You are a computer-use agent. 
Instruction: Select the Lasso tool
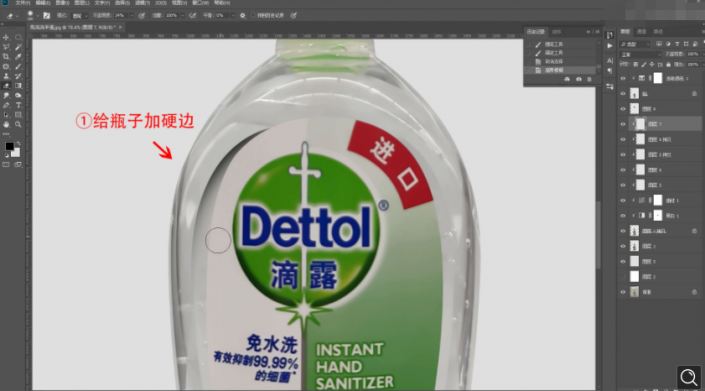6,47
